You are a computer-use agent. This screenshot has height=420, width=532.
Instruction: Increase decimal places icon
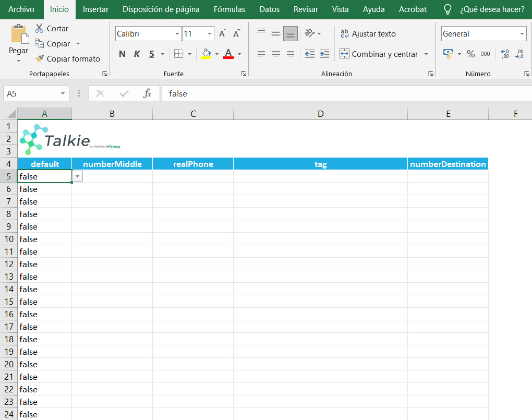(504, 54)
